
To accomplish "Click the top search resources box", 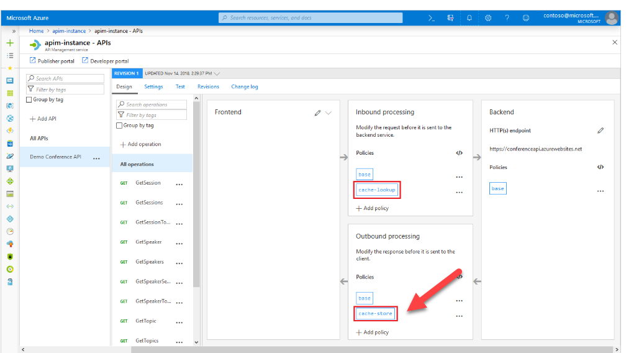I will coord(311,17).
